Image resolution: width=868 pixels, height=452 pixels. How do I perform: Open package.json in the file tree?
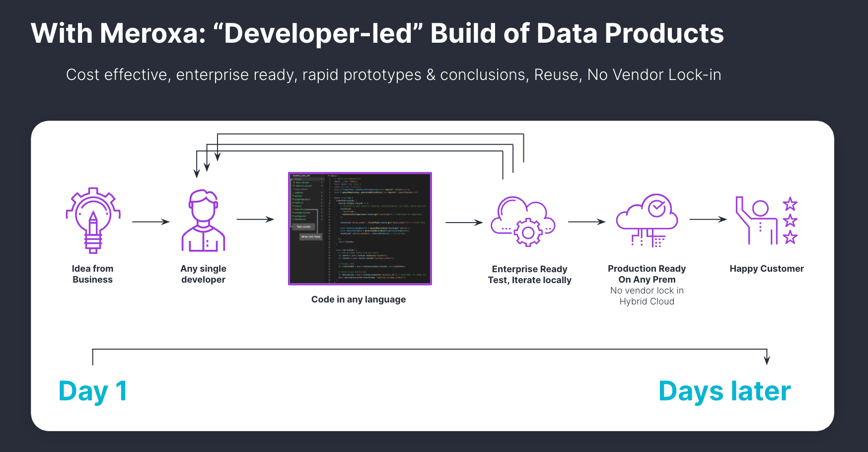point(300,216)
